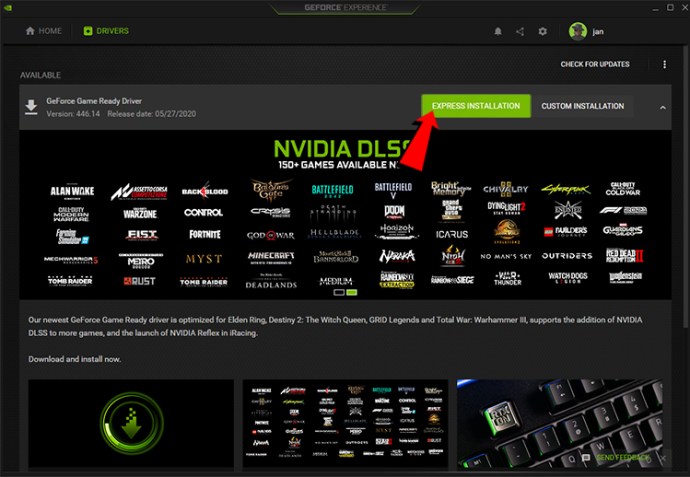Image resolution: width=690 pixels, height=477 pixels.
Task: Open the settings gear icon
Action: pyautogui.click(x=543, y=31)
